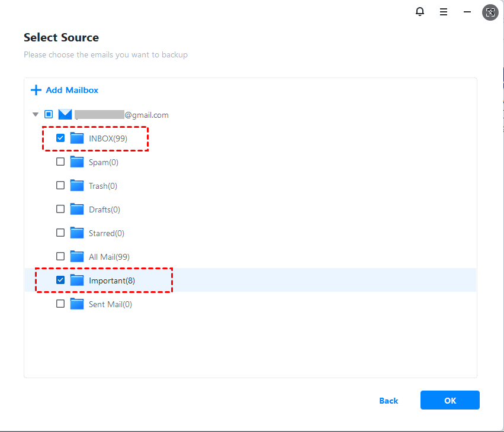Click the Trash folder icon
The width and height of the screenshot is (504, 432).
tap(77, 186)
